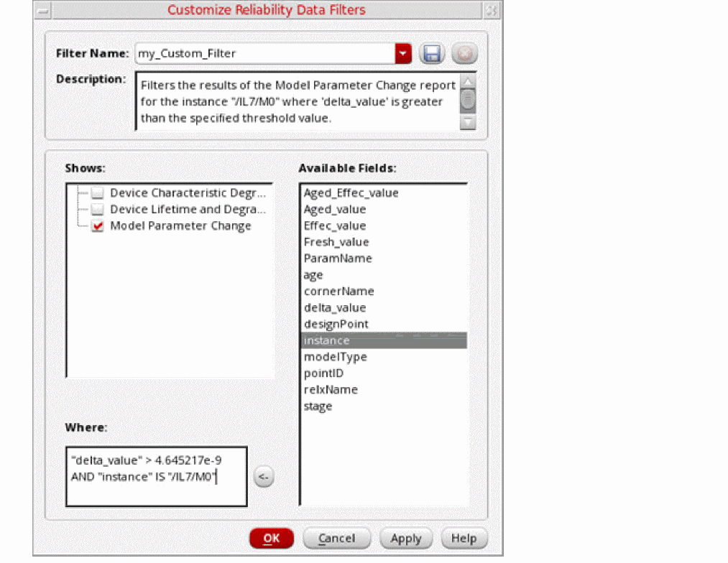Click the Cancel button
This screenshot has width=728, height=563.
(x=336, y=539)
